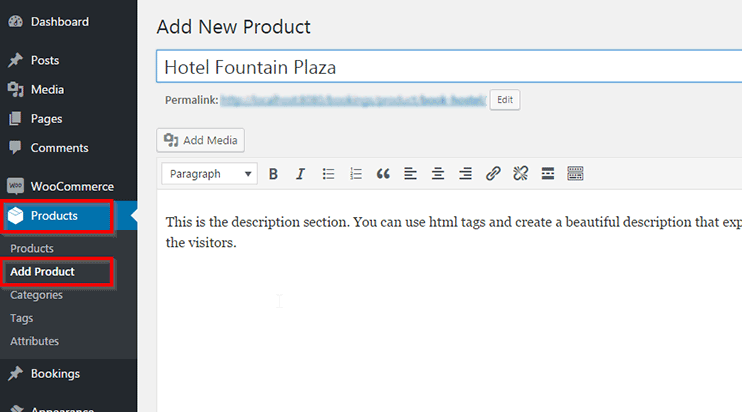Click the remove link icon
Viewport: 742px width, 412px height.
pyautogui.click(x=520, y=174)
